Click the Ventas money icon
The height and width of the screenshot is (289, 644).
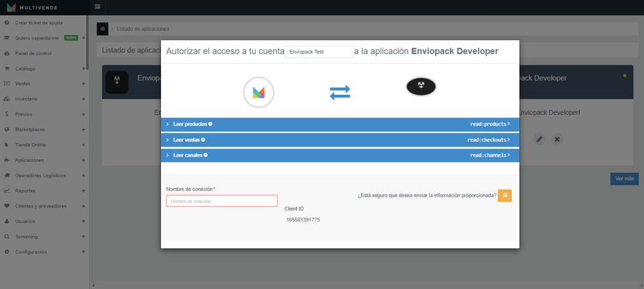(x=7, y=84)
